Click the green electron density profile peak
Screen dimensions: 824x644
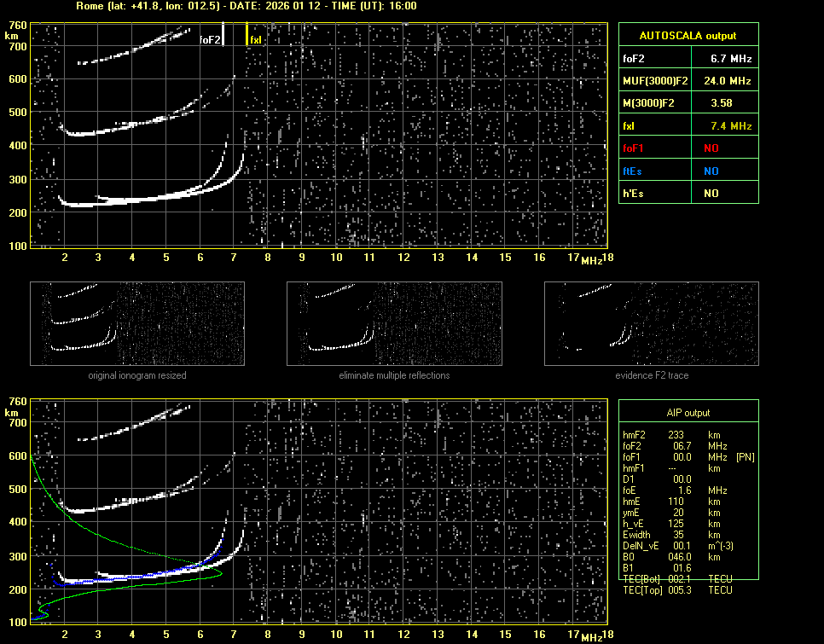[221, 573]
